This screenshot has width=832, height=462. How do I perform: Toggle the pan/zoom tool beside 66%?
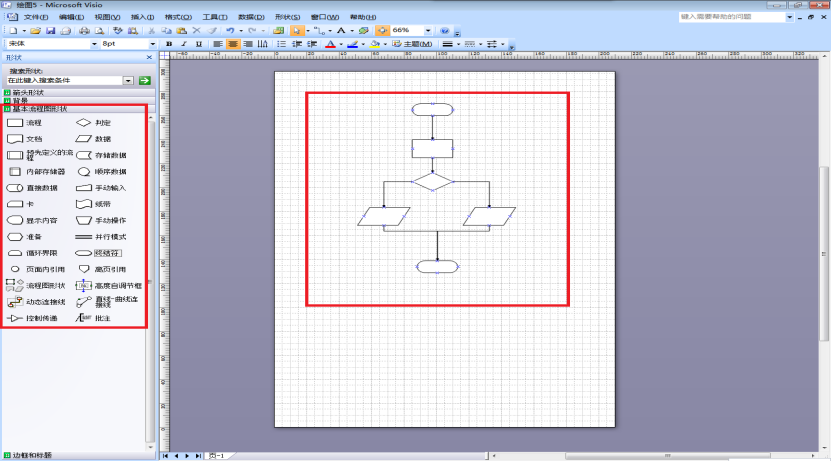coord(382,31)
